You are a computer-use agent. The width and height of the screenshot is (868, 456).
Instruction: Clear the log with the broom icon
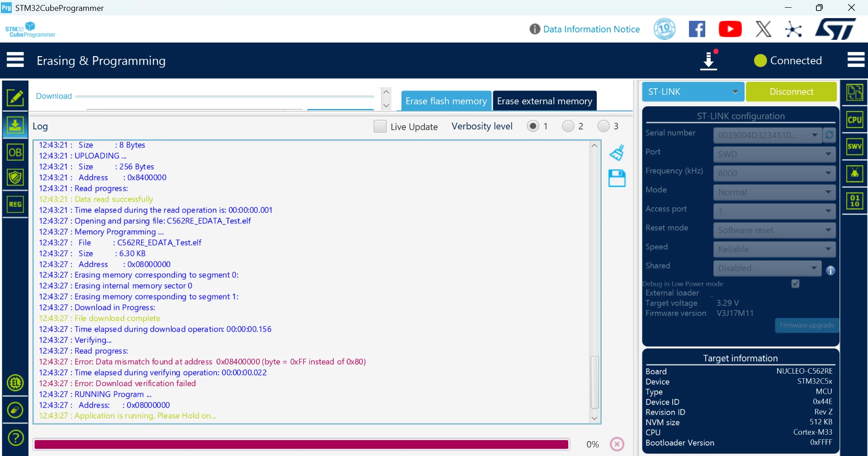pyautogui.click(x=617, y=153)
